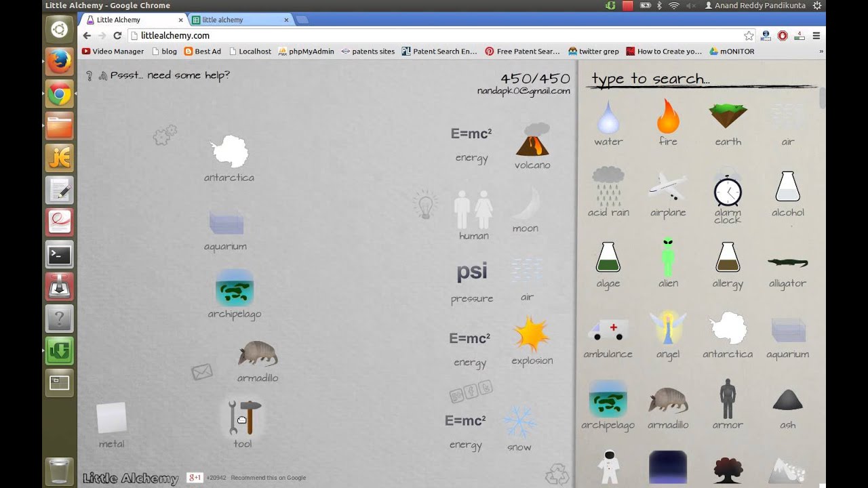
Task: Click the Chrome address bar
Action: tap(434, 36)
